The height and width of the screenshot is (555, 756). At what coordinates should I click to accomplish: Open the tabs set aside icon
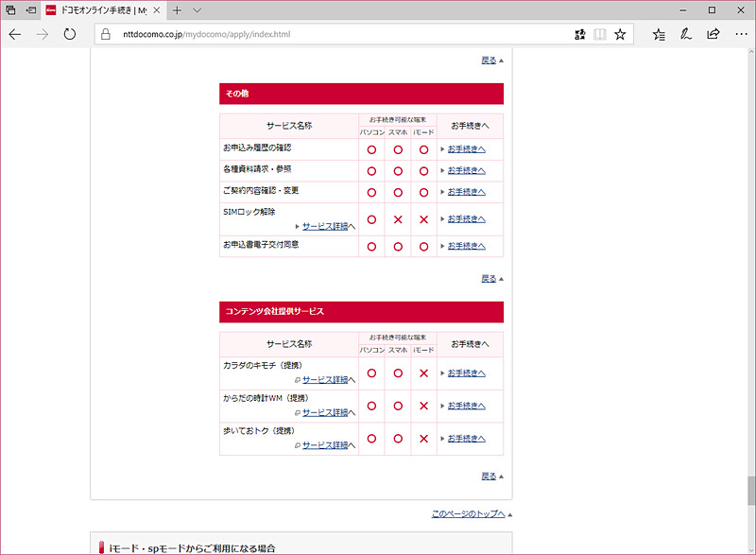[10, 10]
